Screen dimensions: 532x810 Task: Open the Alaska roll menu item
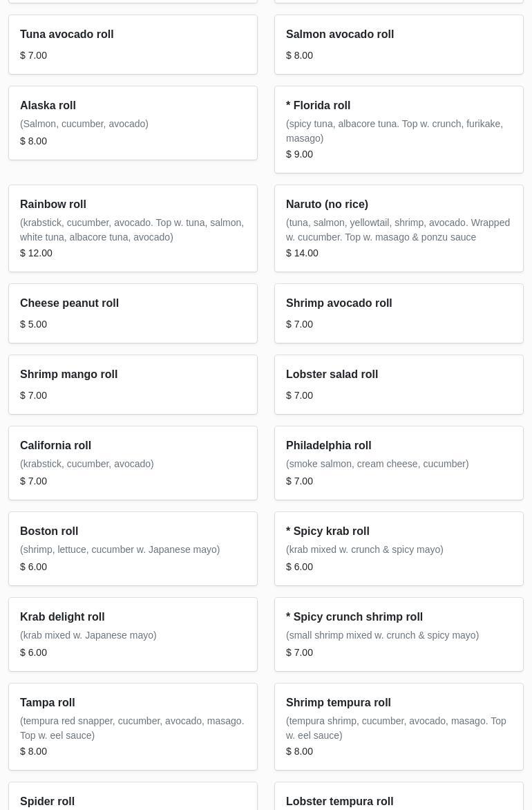point(133,122)
